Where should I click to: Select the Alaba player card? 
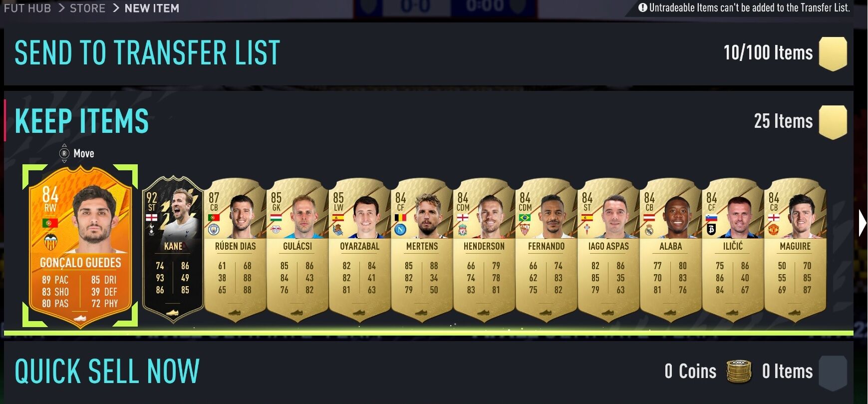670,250
